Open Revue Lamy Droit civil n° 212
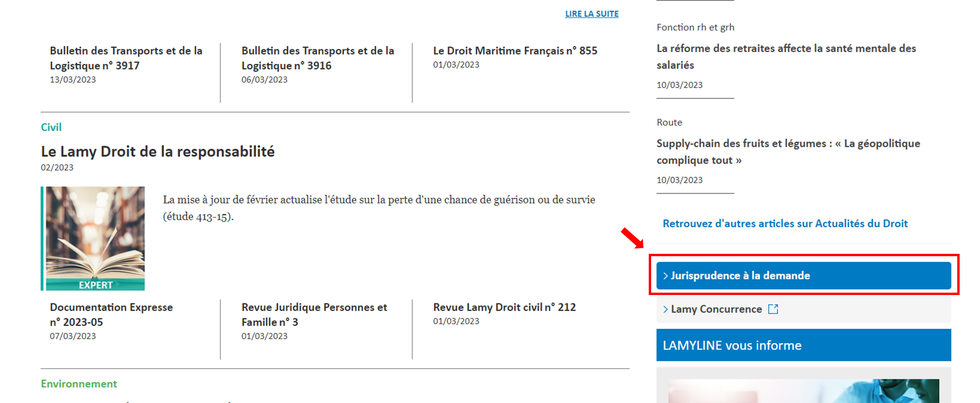Viewport: 980px width, 403px height. pyautogui.click(x=504, y=307)
